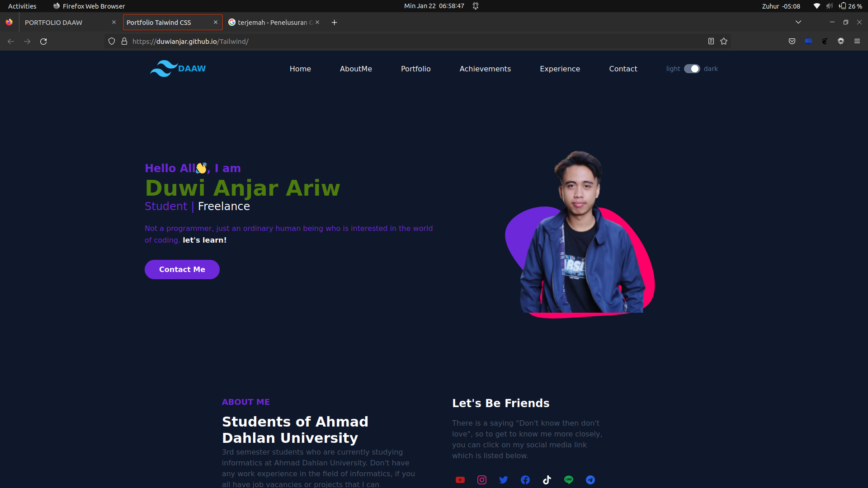
Task: Open the Portfolio navigation link
Action: (x=415, y=69)
